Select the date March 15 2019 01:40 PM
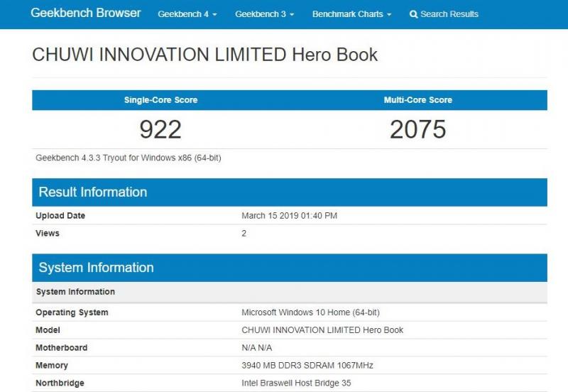Screen dimensions: 568x392 (290, 216)
